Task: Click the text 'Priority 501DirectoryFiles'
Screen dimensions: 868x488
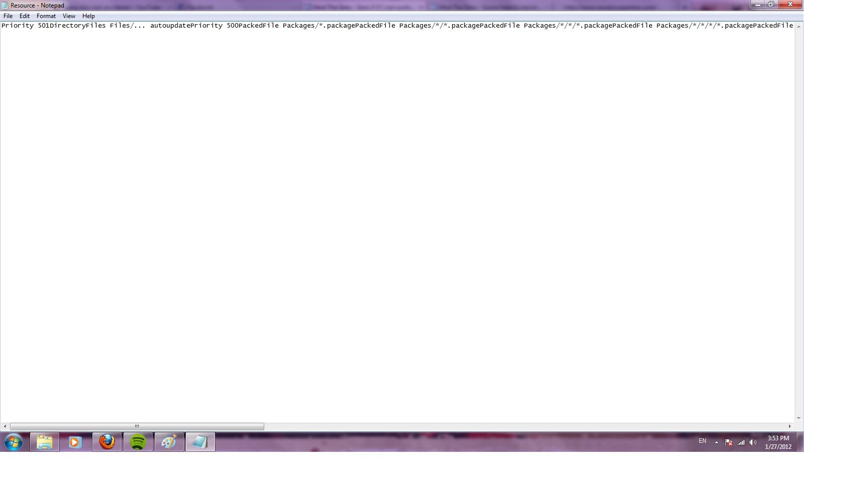Action: [54, 26]
